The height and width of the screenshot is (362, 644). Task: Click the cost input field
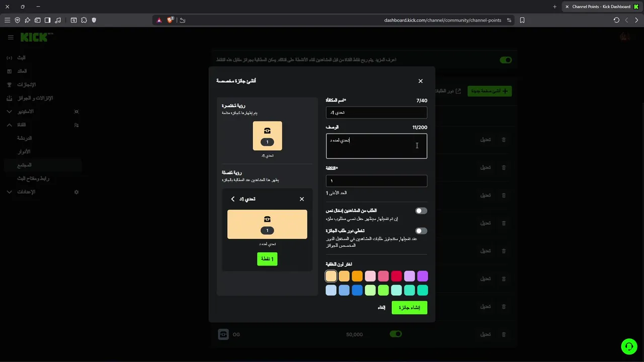[376, 181]
